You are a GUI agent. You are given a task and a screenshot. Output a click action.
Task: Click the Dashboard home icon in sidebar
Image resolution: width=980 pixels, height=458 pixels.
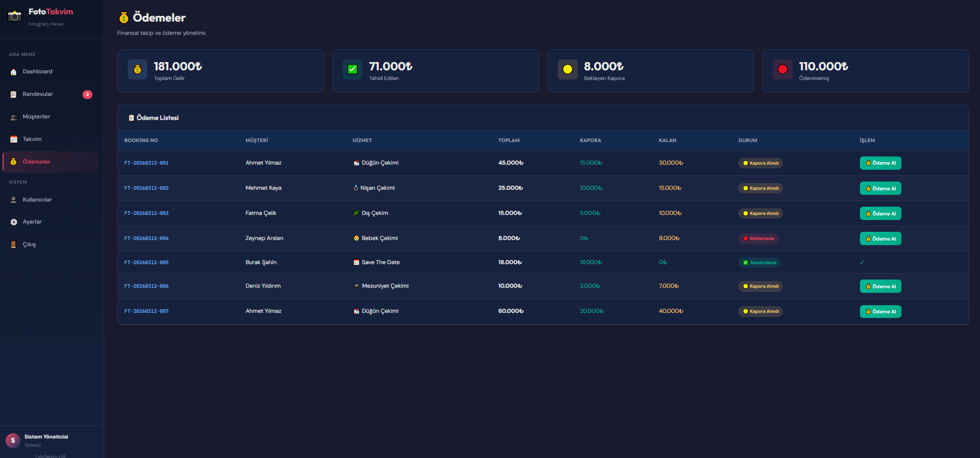tap(14, 72)
